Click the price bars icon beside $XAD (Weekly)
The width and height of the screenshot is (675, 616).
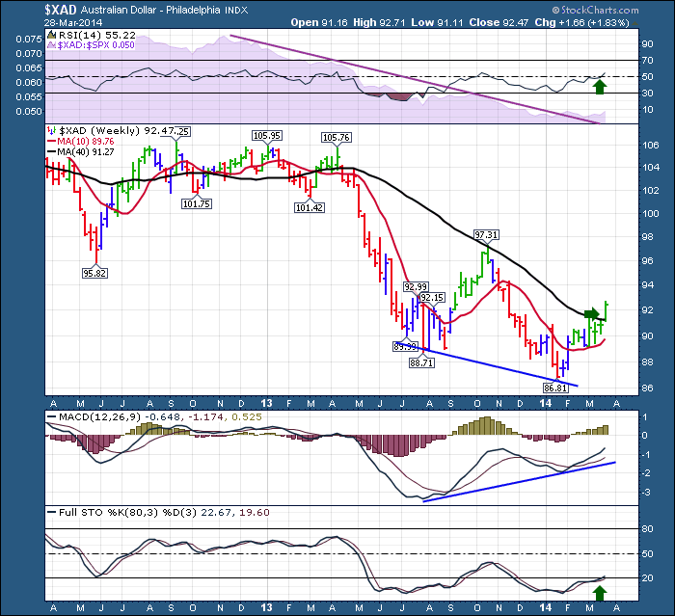[x=51, y=131]
